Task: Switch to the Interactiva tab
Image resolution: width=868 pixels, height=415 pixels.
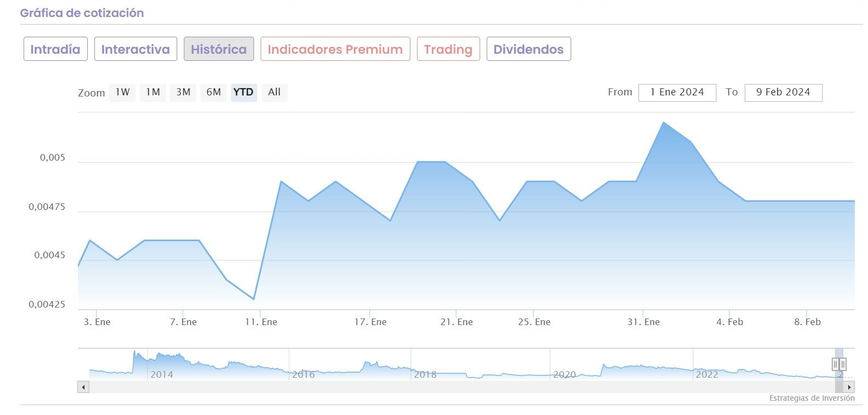Action: [x=136, y=49]
